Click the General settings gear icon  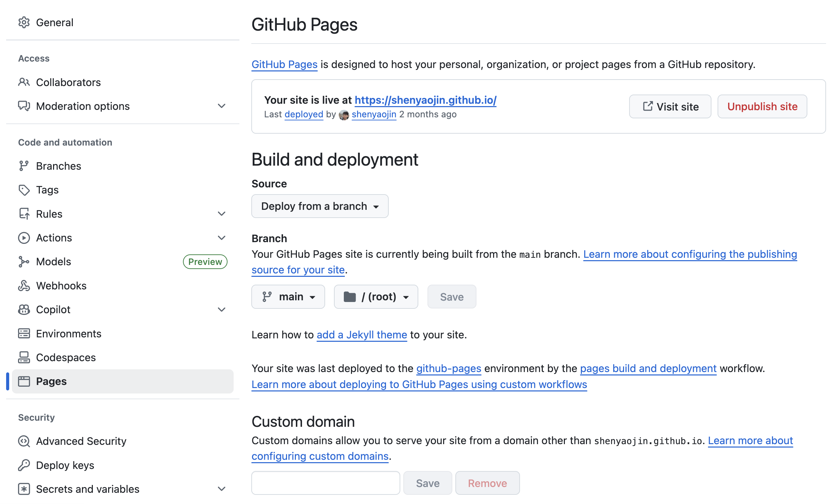[x=24, y=22]
